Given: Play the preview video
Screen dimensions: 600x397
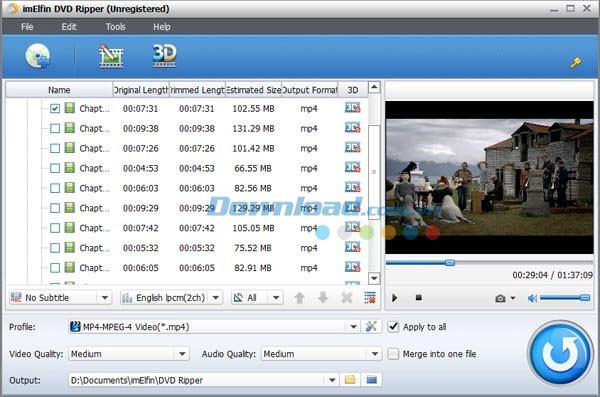Looking at the screenshot, I should (395, 298).
